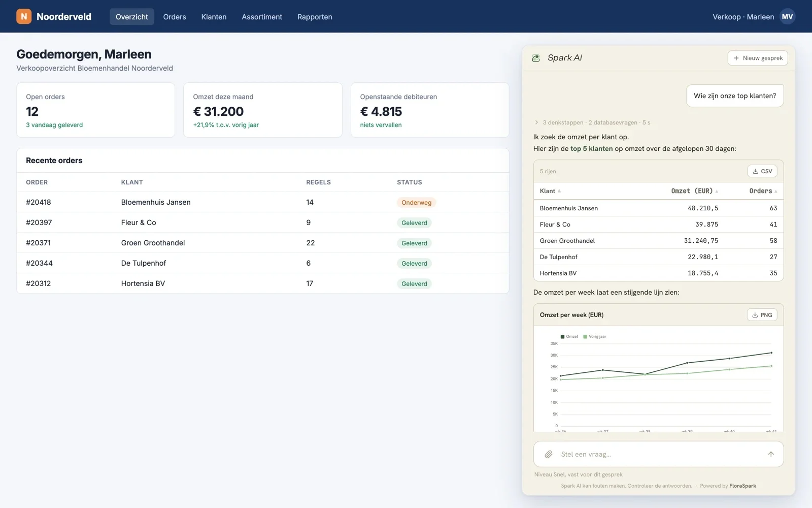Click Bloemenhuis Jansen in Recente orders
This screenshot has width=812, height=508.
[x=156, y=202]
